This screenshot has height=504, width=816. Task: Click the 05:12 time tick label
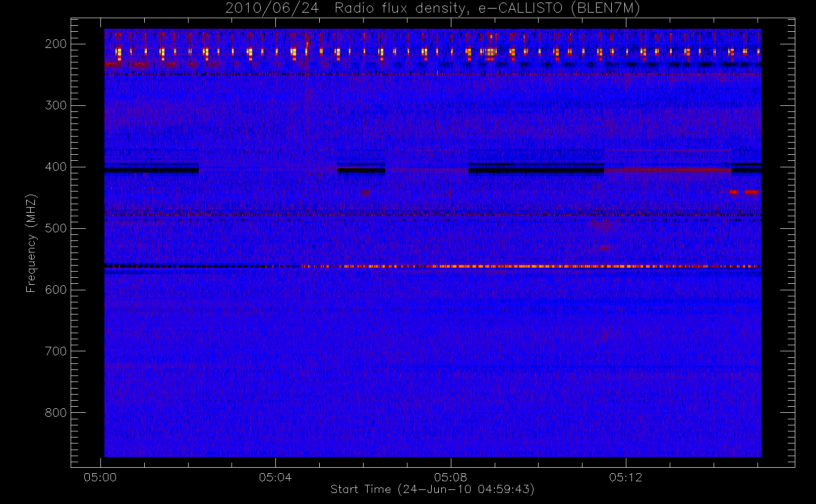coord(626,477)
